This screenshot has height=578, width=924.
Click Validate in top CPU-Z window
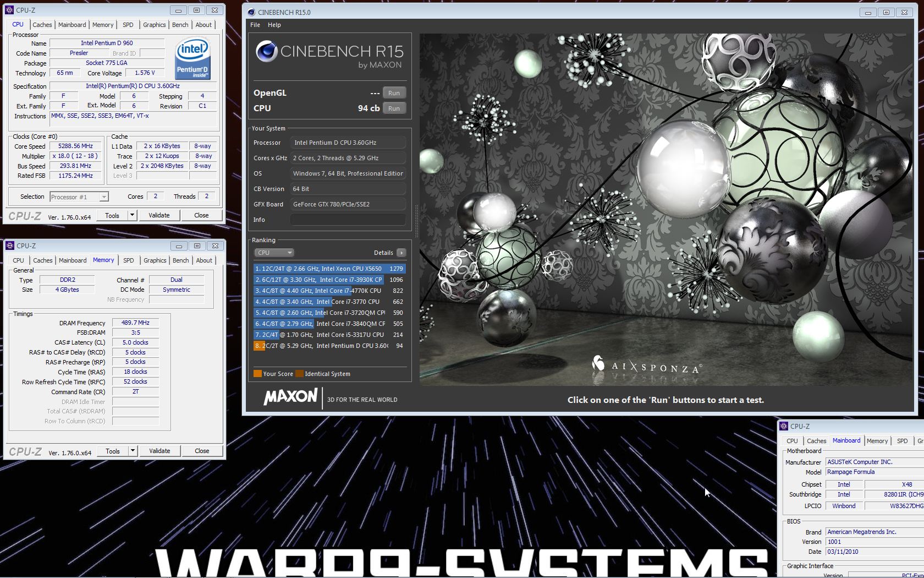159,215
